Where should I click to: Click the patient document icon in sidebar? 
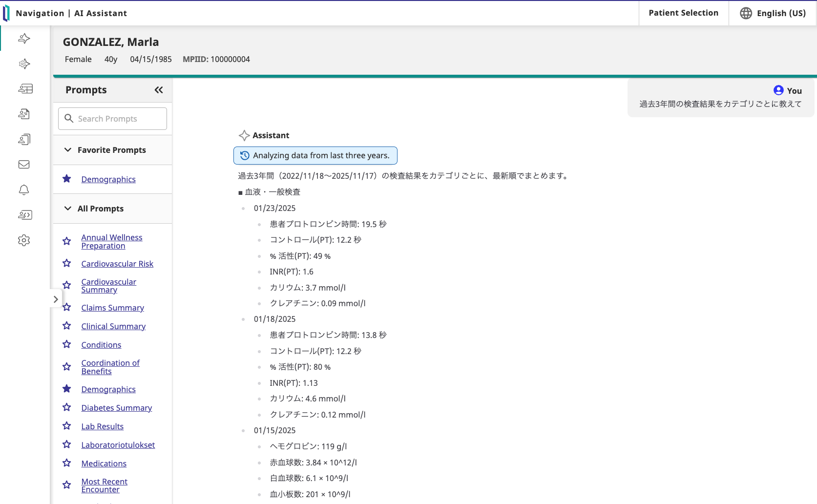[24, 114]
